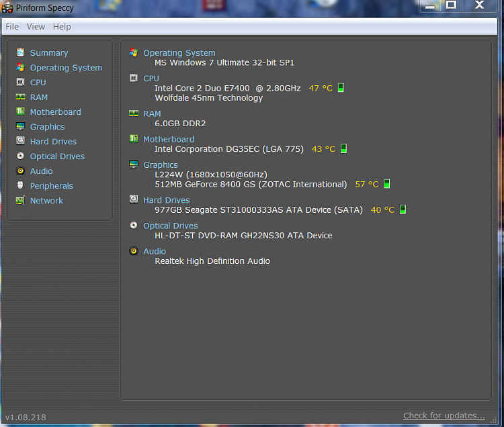Click the Intel Core 2 Duo E7400 text
Screen dimensions: 504x427
pos(202,88)
